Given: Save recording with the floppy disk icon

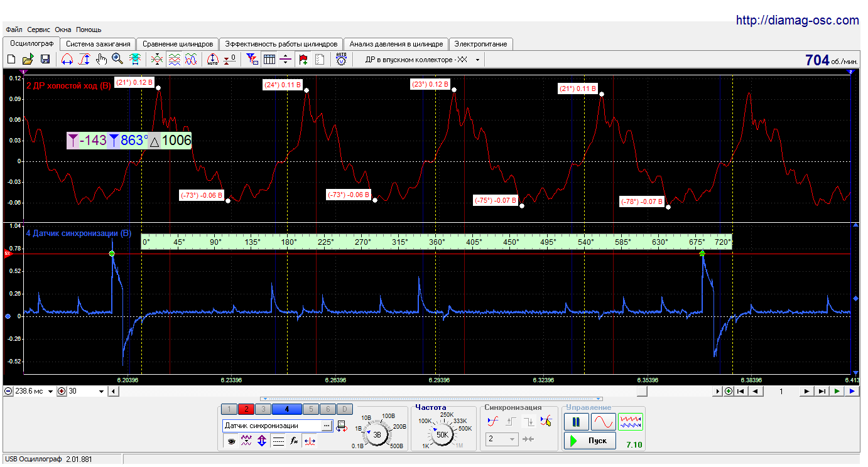Looking at the screenshot, I should click(x=45, y=60).
